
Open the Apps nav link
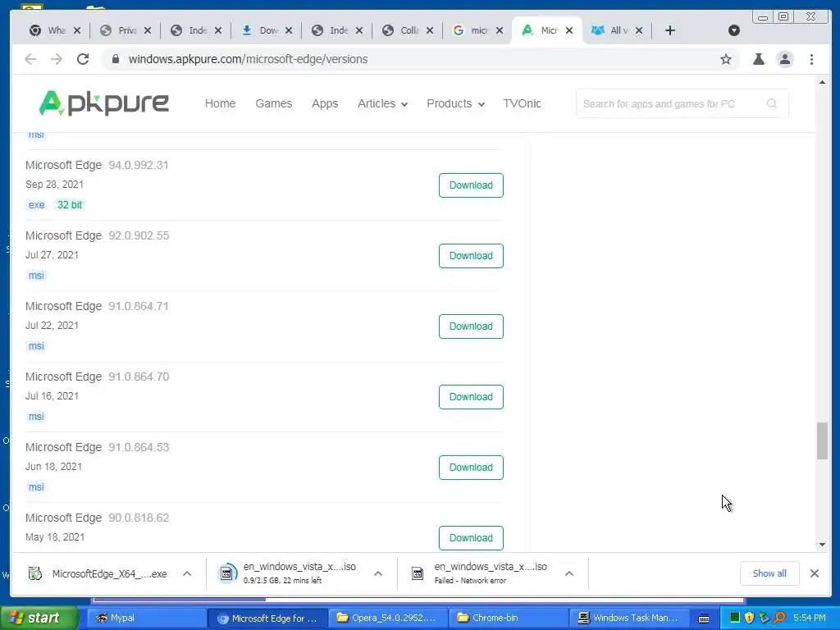coord(325,103)
